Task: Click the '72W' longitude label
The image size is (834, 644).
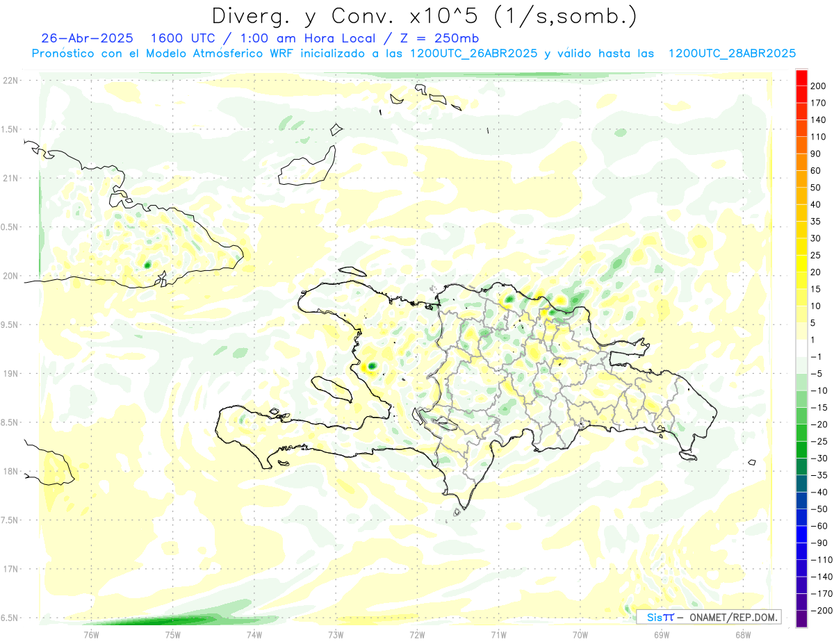Action: tap(417, 634)
